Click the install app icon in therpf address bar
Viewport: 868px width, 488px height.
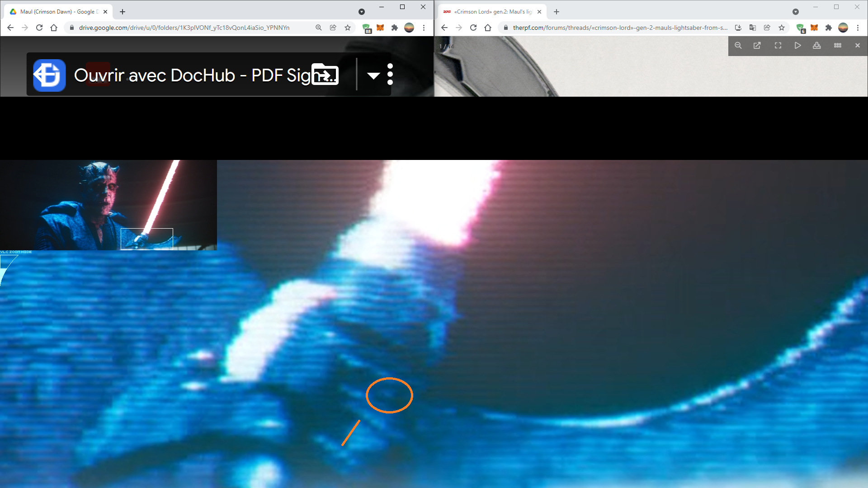(738, 28)
